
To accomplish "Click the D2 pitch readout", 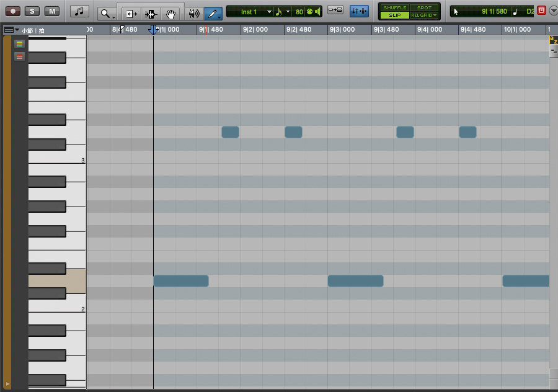I will pyautogui.click(x=529, y=11).
